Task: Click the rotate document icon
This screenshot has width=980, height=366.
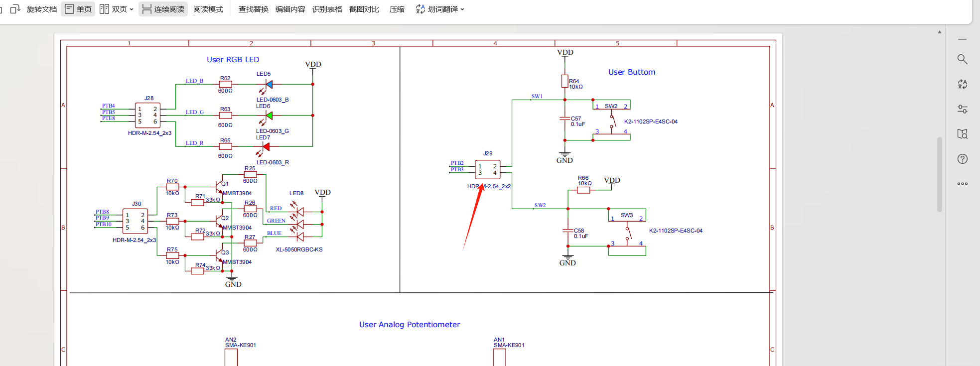Action: tap(15, 9)
